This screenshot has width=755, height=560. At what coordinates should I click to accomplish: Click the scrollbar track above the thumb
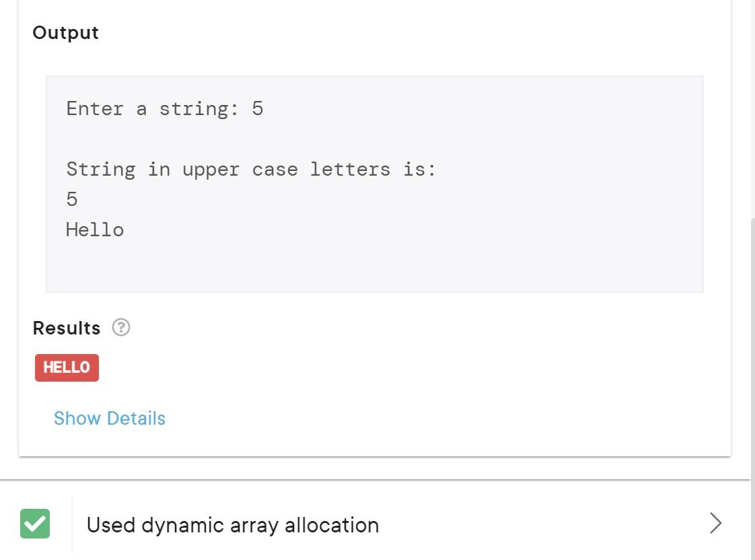752,108
